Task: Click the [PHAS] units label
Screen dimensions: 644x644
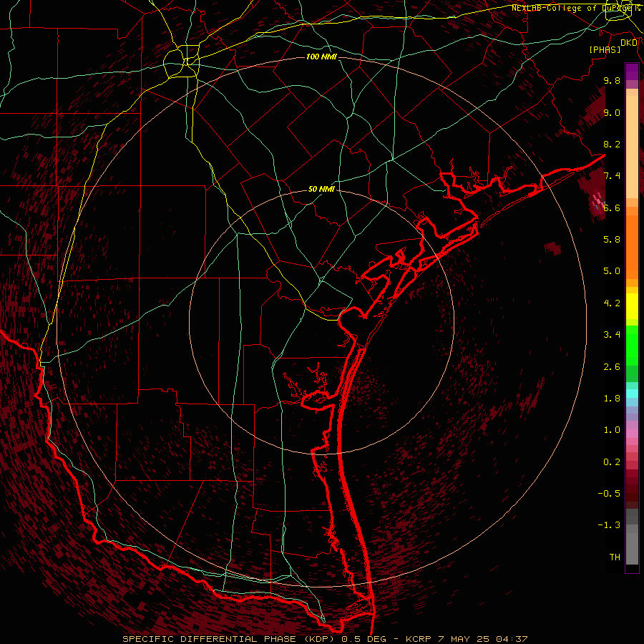Action: (x=605, y=49)
